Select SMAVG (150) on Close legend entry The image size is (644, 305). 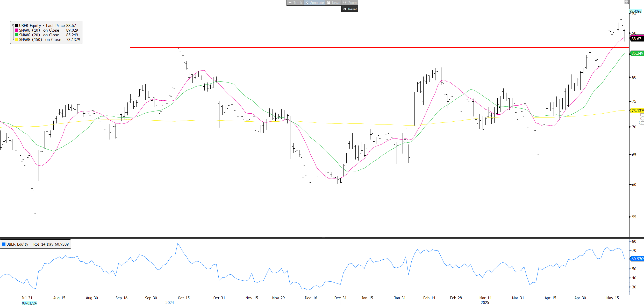coord(40,39)
